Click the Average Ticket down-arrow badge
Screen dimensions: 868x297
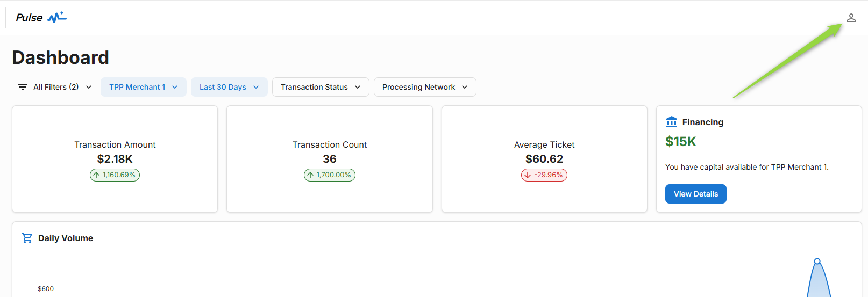(x=544, y=175)
